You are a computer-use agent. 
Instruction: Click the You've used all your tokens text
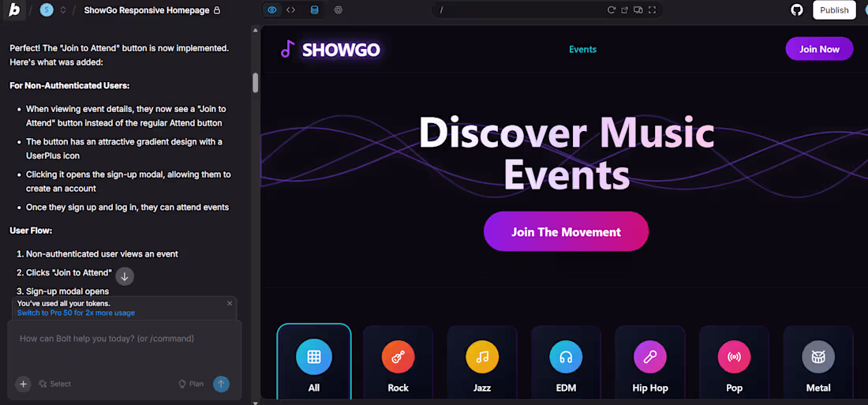(64, 304)
